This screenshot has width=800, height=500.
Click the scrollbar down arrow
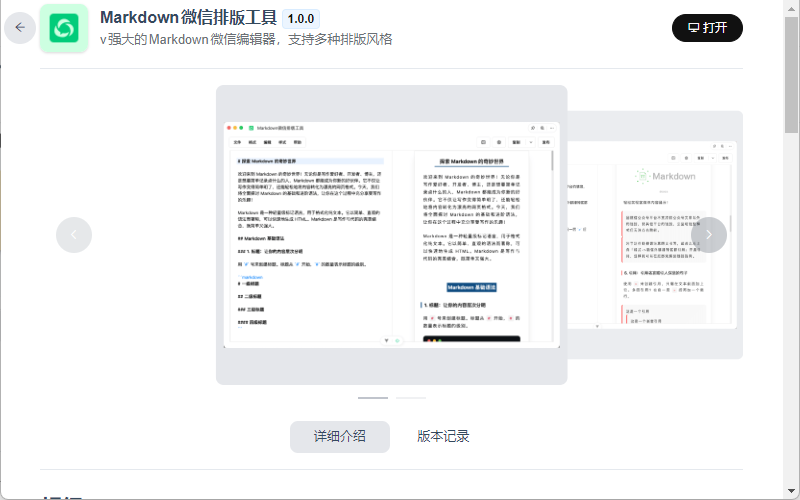[792, 492]
